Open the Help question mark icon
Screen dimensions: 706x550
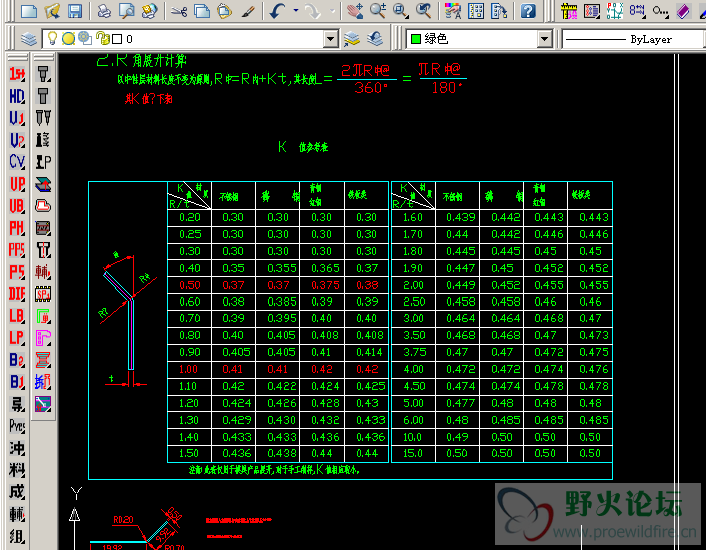[x=528, y=11]
